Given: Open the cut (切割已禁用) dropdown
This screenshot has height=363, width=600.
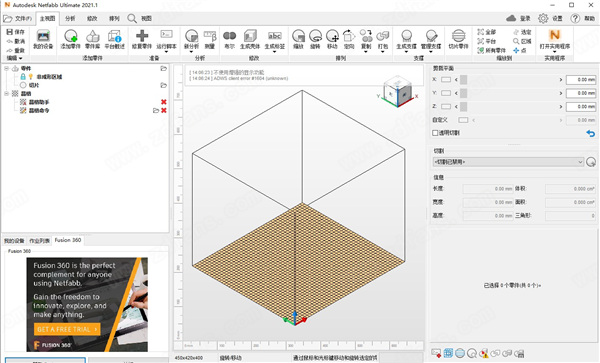Looking at the screenshot, I should click(508, 162).
